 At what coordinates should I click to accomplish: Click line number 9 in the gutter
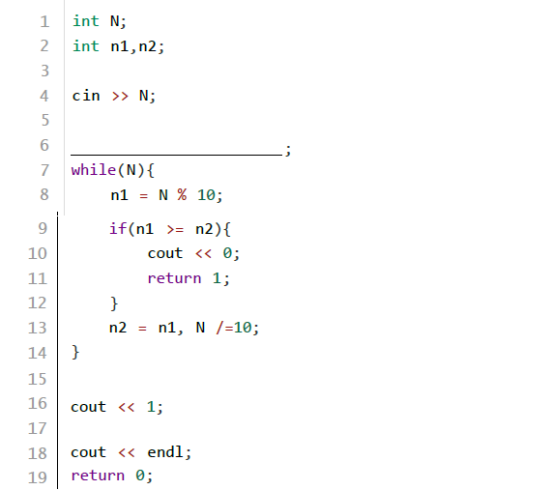(x=43, y=228)
